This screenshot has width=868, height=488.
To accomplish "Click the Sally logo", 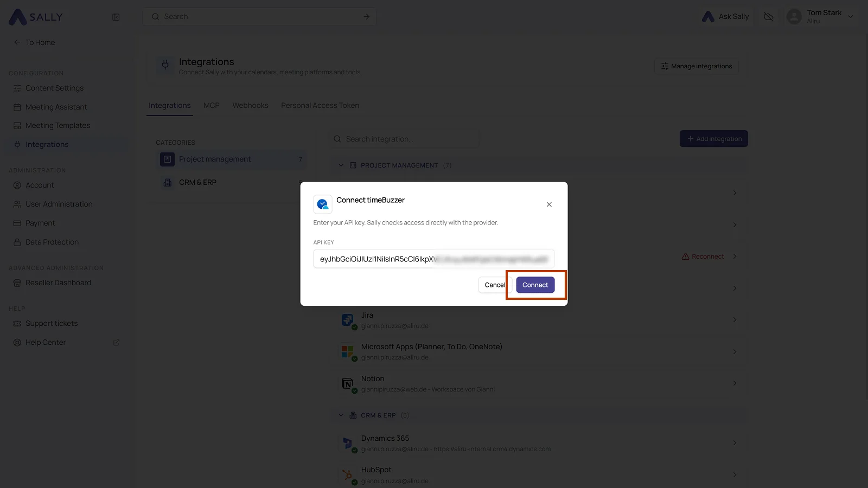I will (x=36, y=17).
